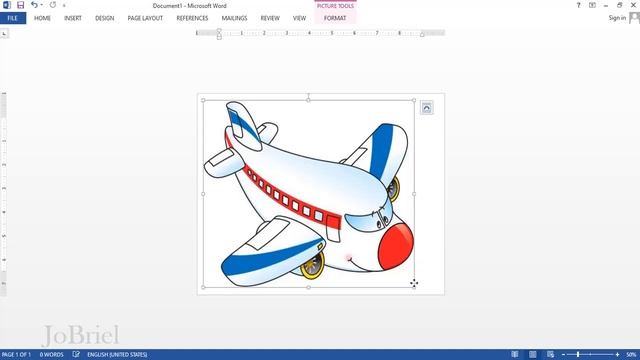Click the top-right picture sizing handle

(414, 100)
